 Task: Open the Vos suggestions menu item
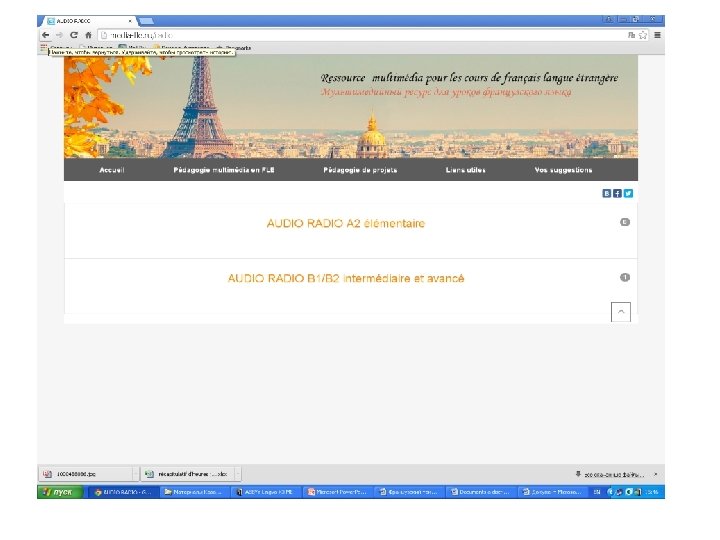pyautogui.click(x=563, y=170)
